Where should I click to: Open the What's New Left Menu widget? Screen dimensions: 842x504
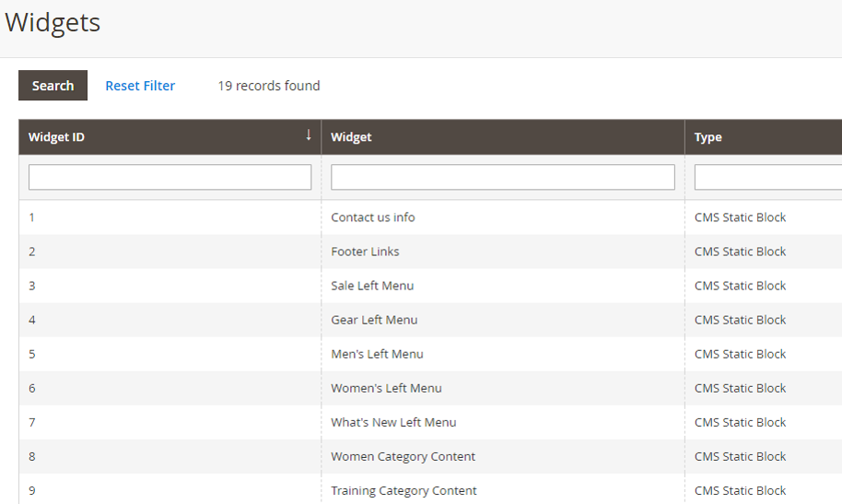(x=393, y=422)
